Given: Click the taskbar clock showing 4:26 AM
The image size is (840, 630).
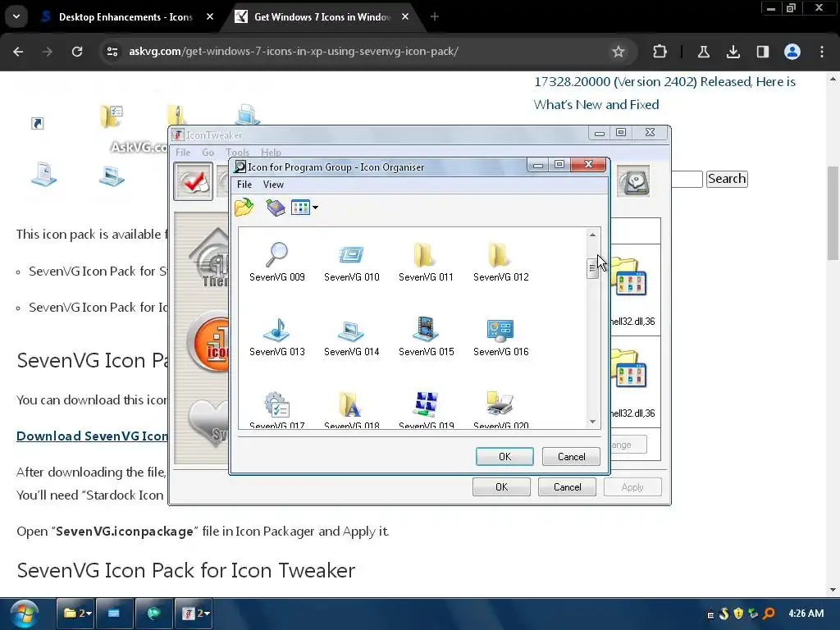Looking at the screenshot, I should tap(806, 613).
